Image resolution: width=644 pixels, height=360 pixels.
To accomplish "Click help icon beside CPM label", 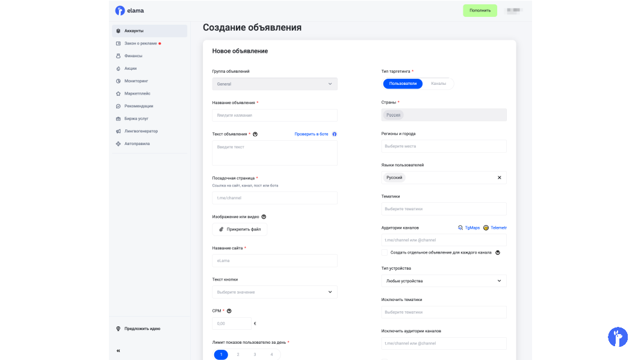I will [229, 311].
